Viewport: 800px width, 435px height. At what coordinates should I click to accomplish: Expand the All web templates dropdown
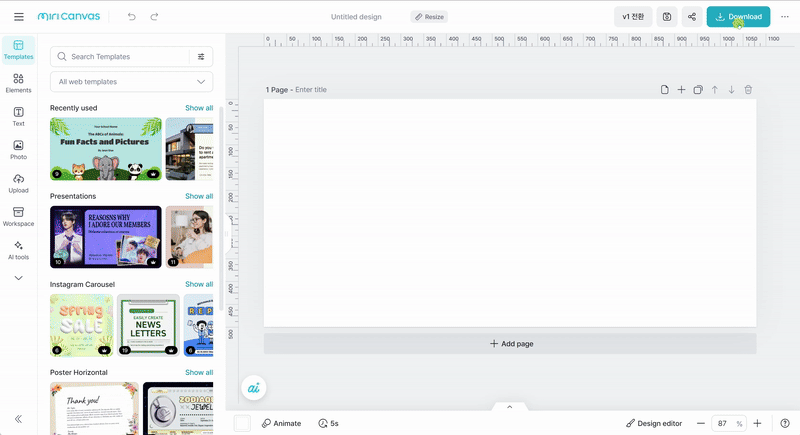tap(131, 82)
